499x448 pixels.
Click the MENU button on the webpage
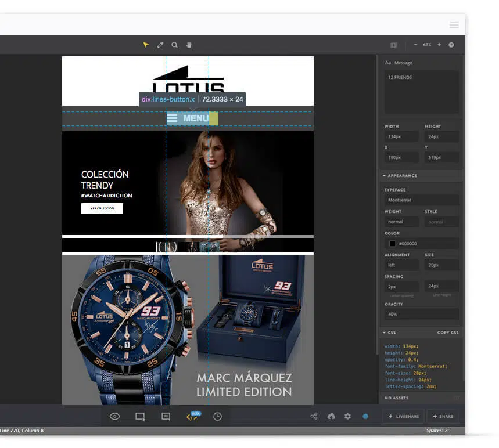pos(192,118)
